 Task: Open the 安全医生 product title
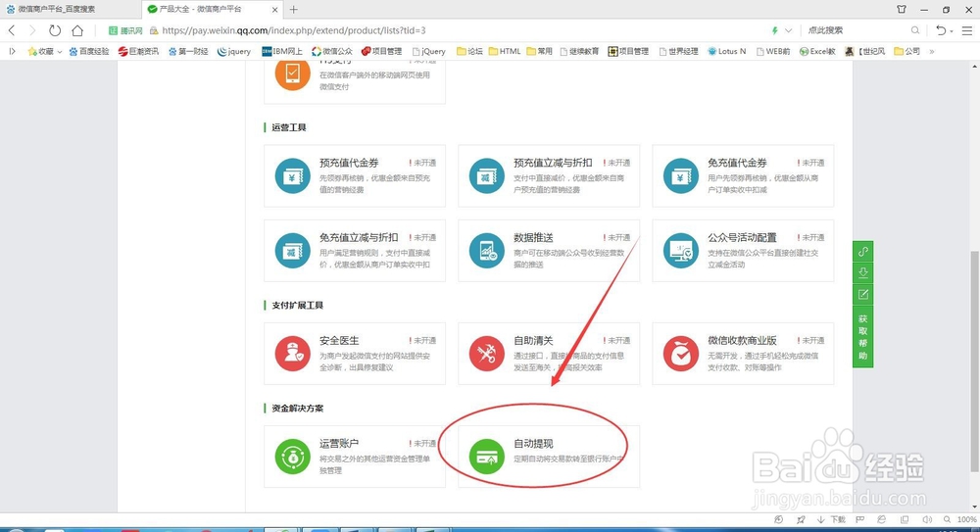coord(339,340)
